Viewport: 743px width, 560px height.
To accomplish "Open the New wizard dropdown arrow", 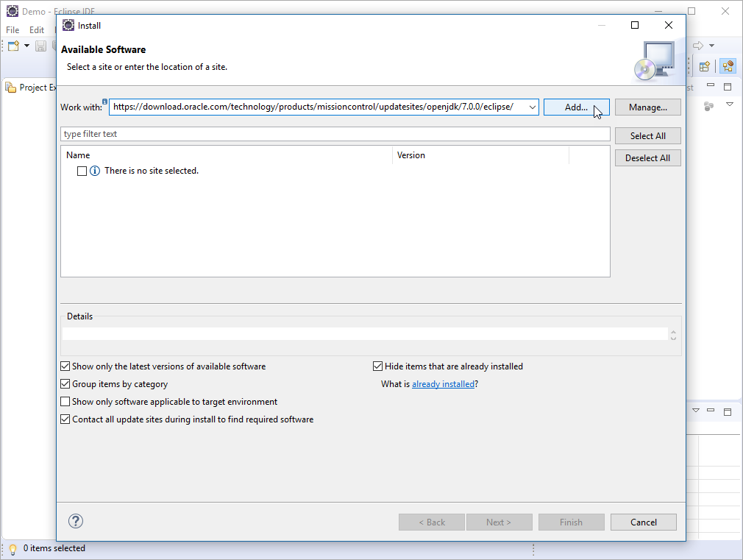I will pyautogui.click(x=27, y=46).
